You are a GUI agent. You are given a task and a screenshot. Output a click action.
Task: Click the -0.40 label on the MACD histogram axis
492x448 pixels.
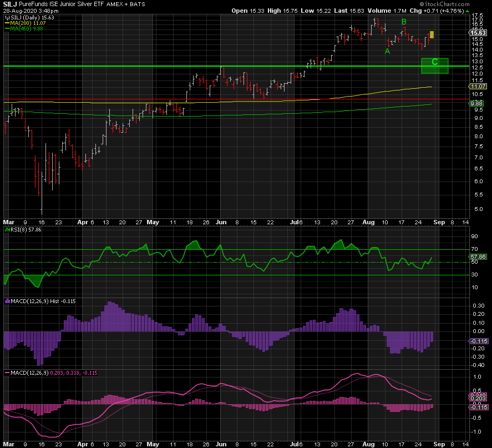click(x=478, y=365)
